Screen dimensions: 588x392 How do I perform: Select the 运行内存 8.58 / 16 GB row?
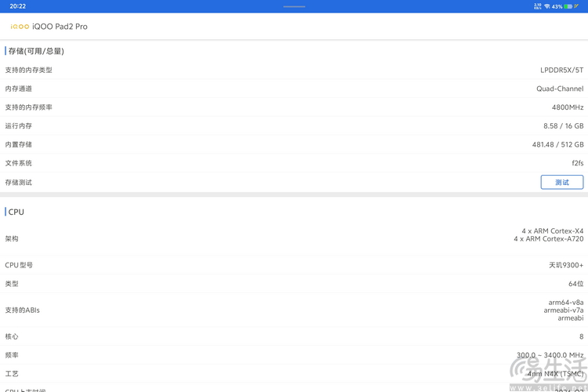pos(294,126)
